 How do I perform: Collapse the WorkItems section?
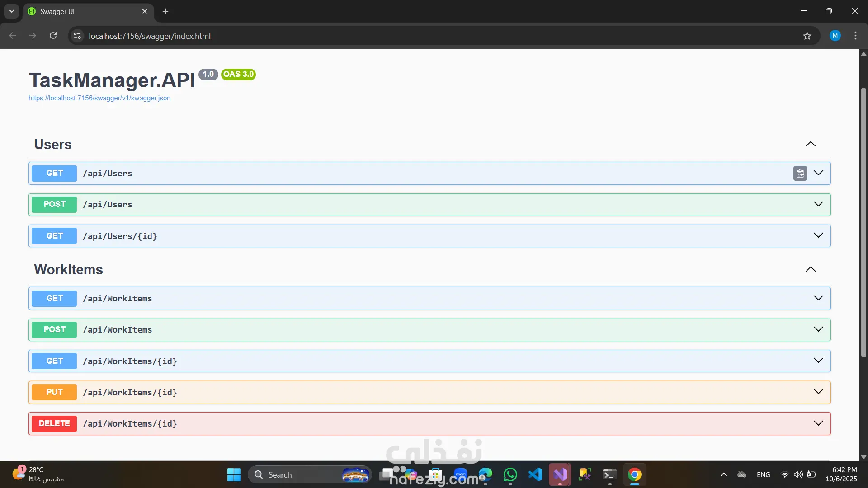(810, 269)
